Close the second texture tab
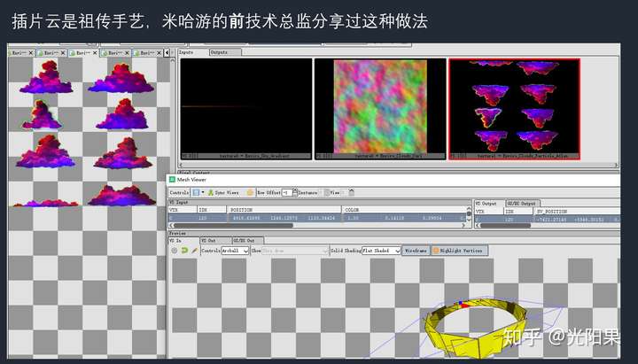The image size is (638, 364). pyautogui.click(x=63, y=53)
